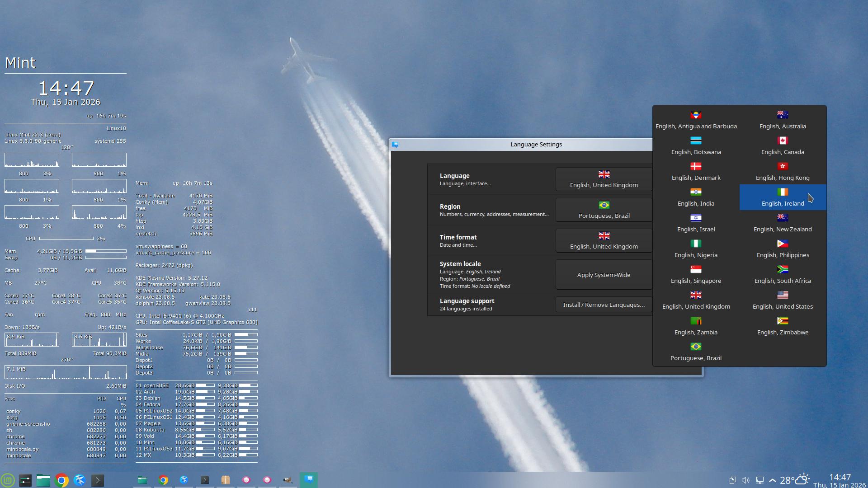Open the Region selector showing Portuguese, Brazil
Viewport: 868px width, 488px height.
pyautogui.click(x=604, y=210)
